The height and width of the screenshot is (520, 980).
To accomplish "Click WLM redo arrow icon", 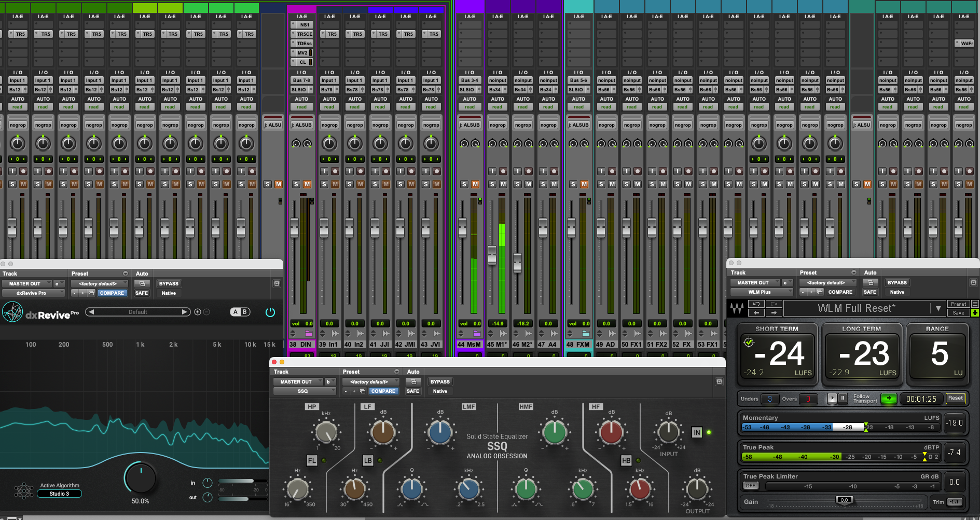I will point(774,304).
